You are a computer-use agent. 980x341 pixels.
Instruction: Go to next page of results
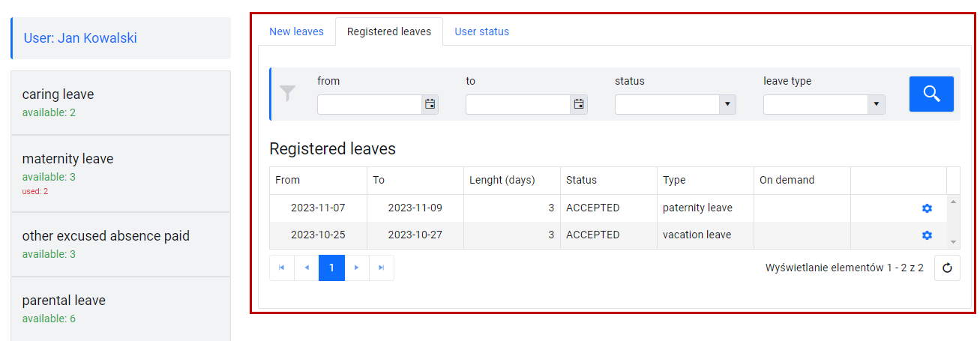coord(357,268)
